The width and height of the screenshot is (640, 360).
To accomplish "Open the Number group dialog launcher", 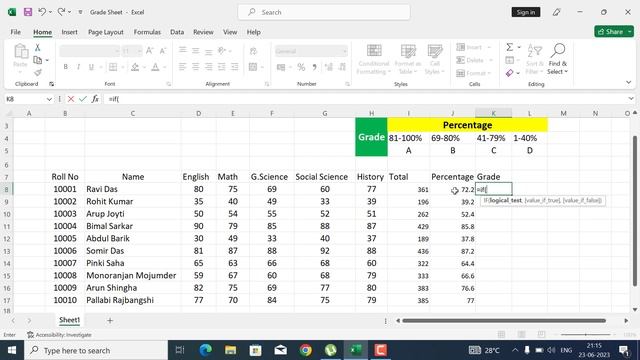I will (x=347, y=84).
